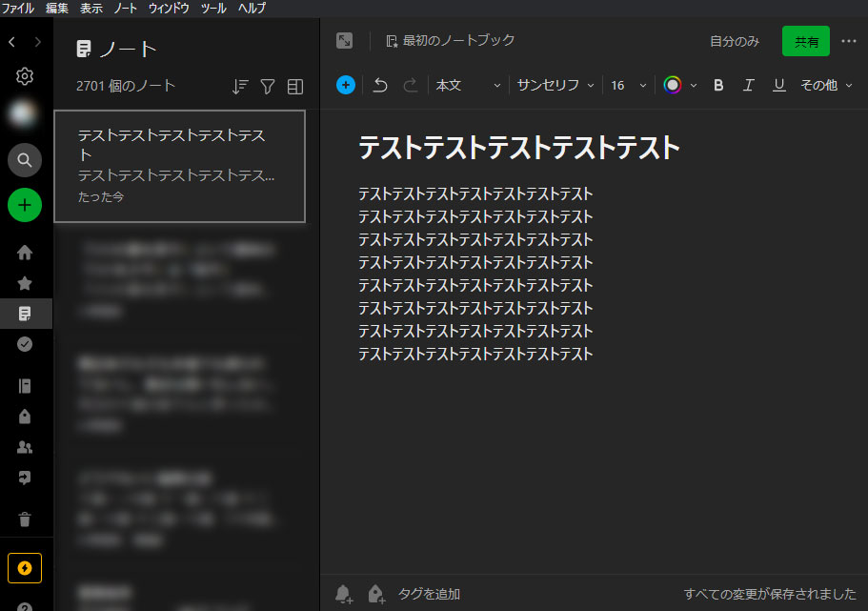
Task: Open the ツール menu
Action: click(x=212, y=8)
